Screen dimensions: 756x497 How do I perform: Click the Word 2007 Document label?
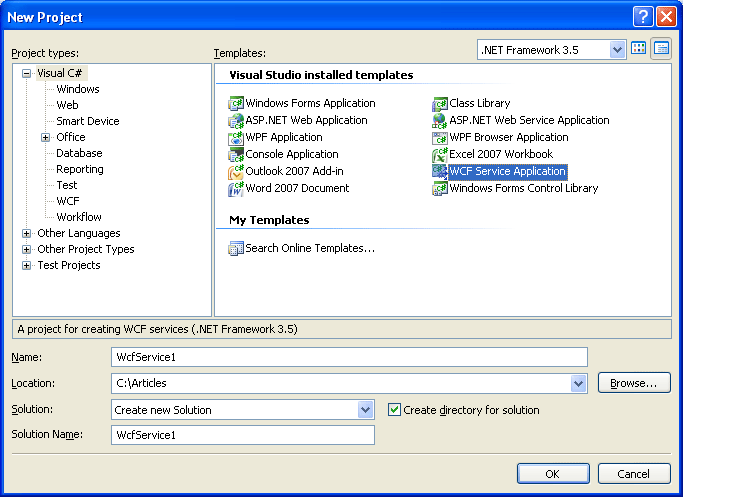click(297, 188)
